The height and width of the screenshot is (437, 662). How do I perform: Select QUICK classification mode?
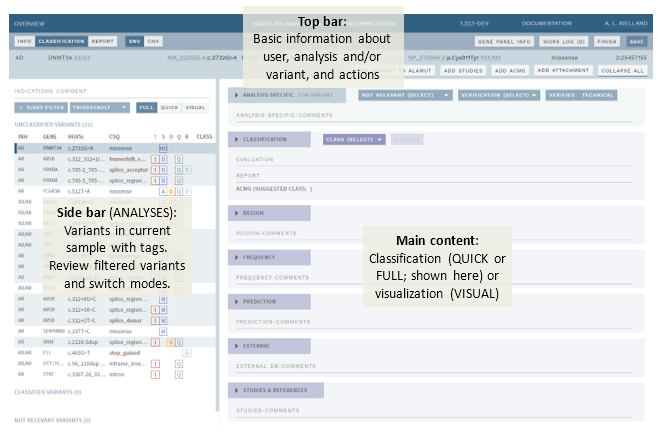click(170, 107)
